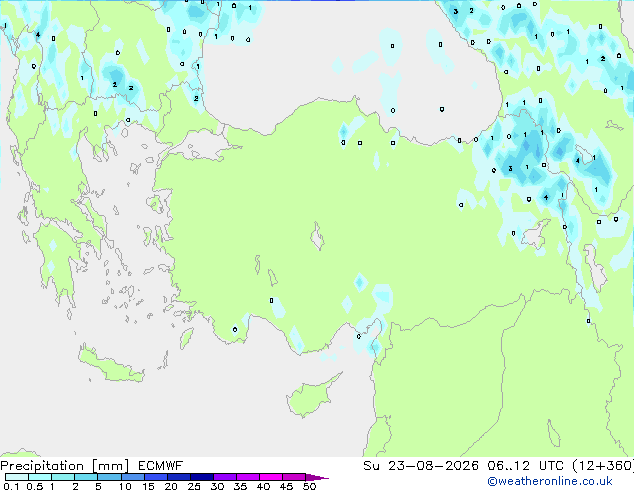This screenshot has height=490, width=634.
Task: Pick the 20 mm legend swatch
Action: (x=179, y=477)
